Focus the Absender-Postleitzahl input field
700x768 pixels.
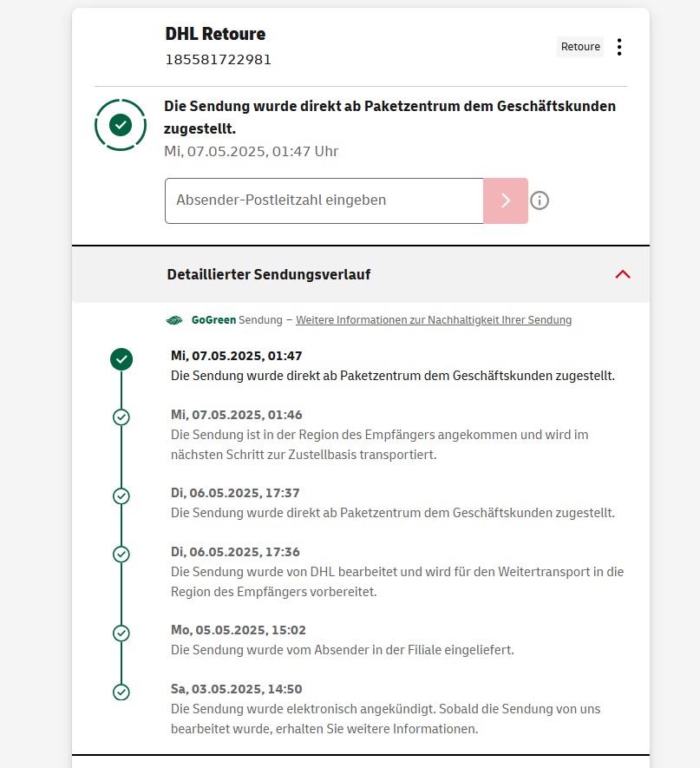[x=324, y=200]
